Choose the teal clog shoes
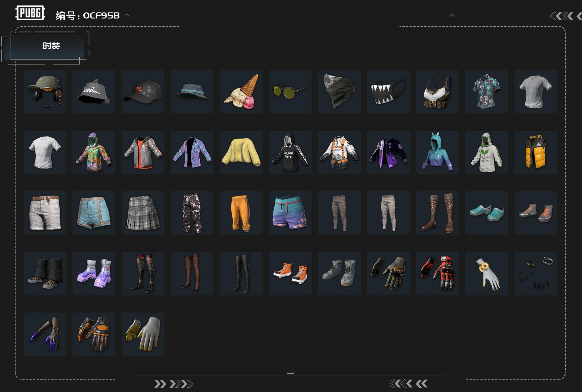Image resolution: width=582 pixels, height=392 pixels. pyautogui.click(x=487, y=213)
